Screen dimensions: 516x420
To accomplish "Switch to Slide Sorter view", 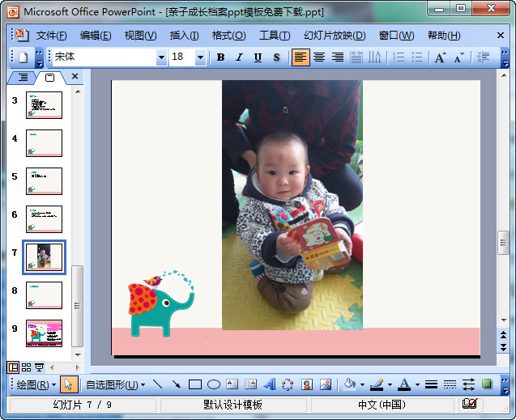I will pos(26,367).
